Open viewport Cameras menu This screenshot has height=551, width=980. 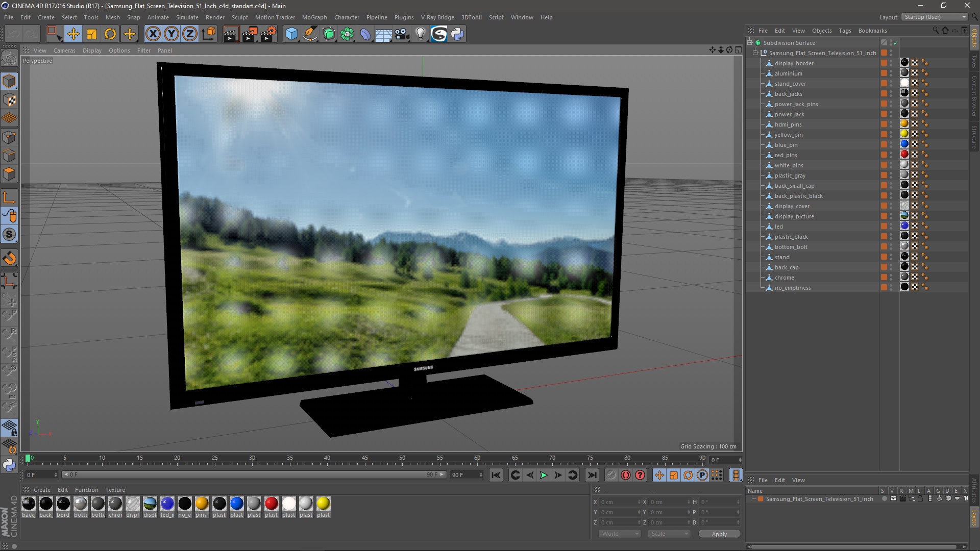click(x=64, y=51)
